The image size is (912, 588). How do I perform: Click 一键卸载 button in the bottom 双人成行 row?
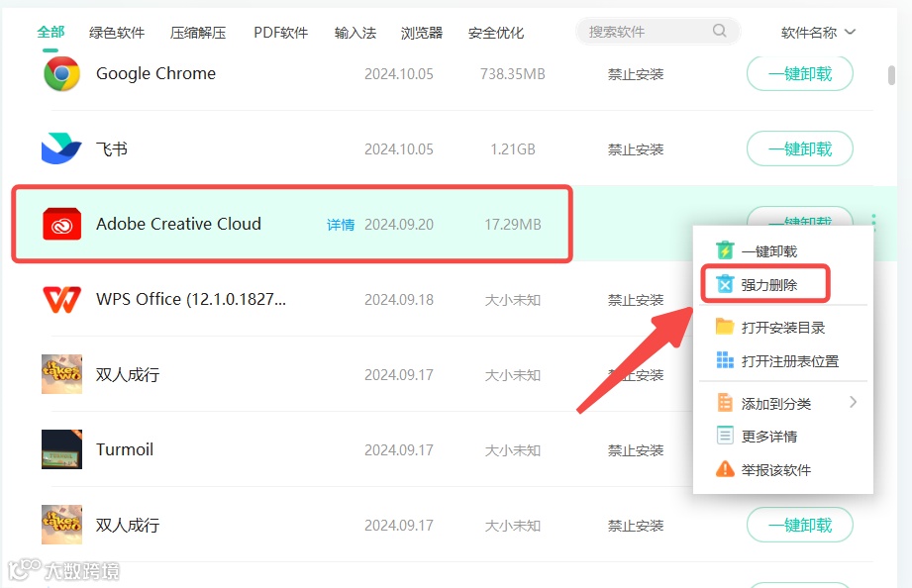point(800,525)
